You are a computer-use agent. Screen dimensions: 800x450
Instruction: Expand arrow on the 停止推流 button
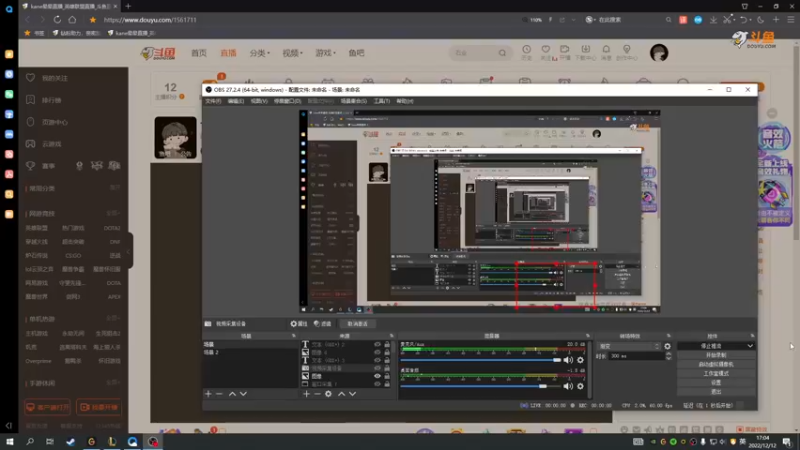(750, 346)
